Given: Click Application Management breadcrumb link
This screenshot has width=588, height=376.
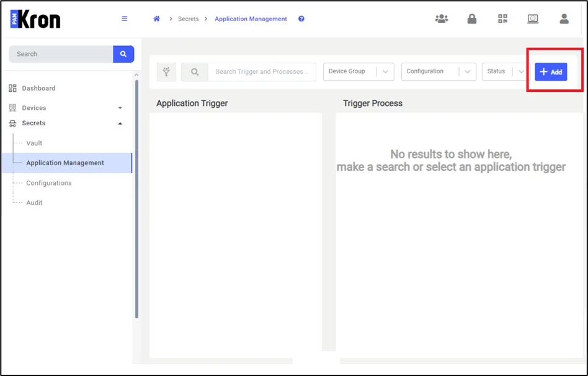Looking at the screenshot, I should point(251,19).
